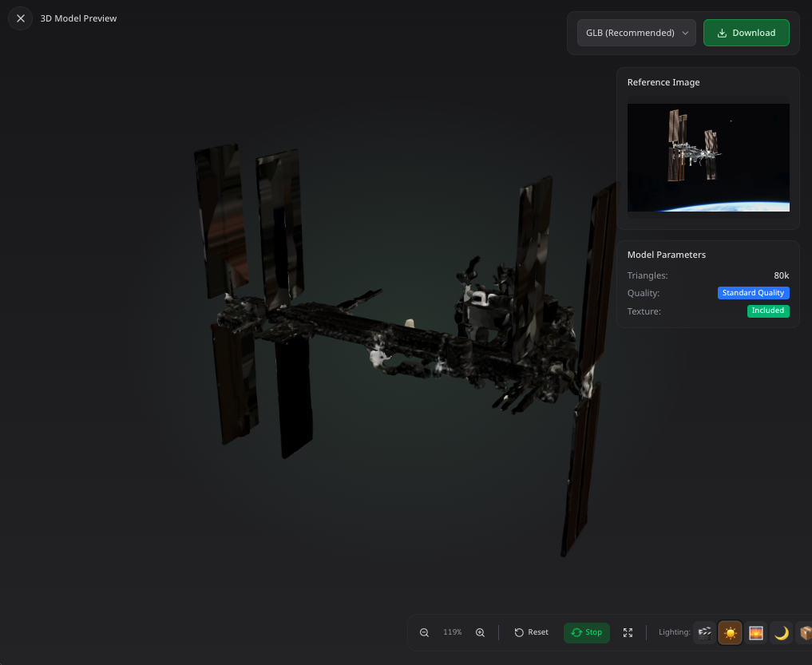
Task: Select the clapperboard studio lighting preset
Action: pos(704,633)
